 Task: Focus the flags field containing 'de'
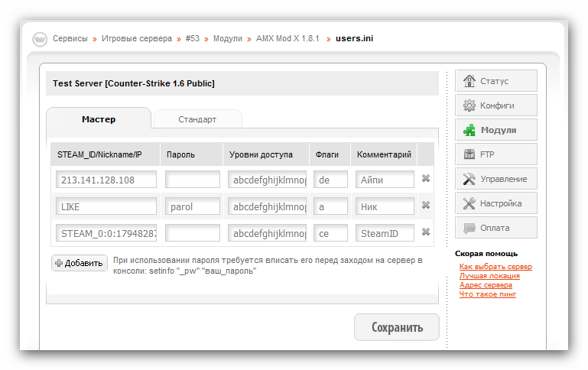(330, 180)
